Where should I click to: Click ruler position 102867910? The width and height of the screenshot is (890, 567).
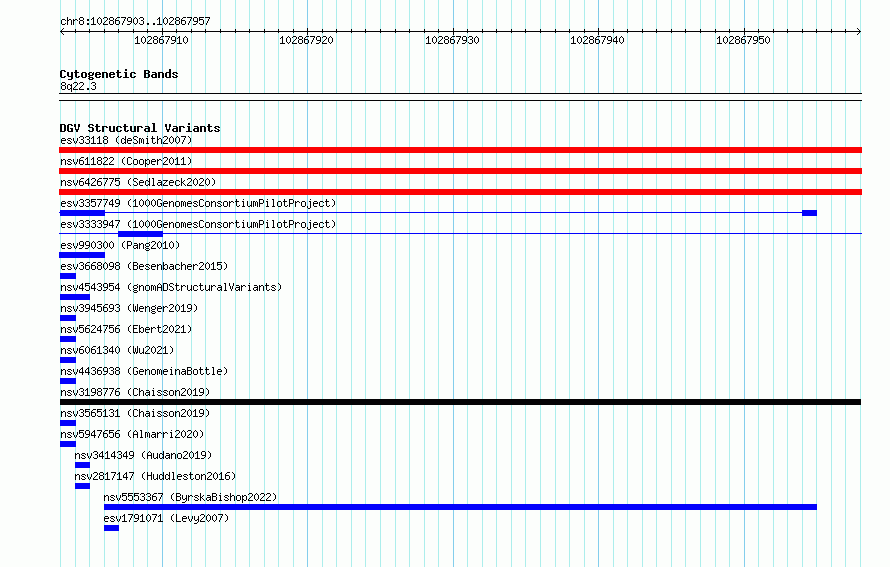[x=161, y=40]
